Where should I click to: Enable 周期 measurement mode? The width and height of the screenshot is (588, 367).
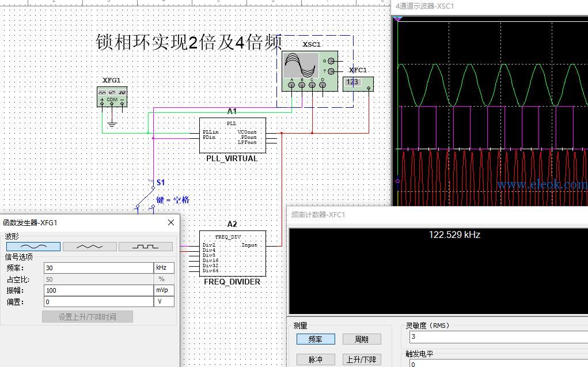362,339
